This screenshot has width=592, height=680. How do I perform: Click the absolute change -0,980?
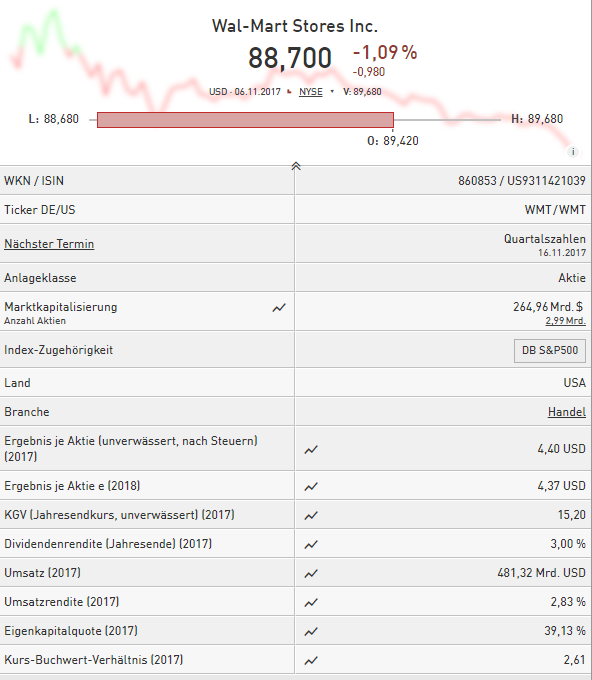pyautogui.click(x=369, y=72)
